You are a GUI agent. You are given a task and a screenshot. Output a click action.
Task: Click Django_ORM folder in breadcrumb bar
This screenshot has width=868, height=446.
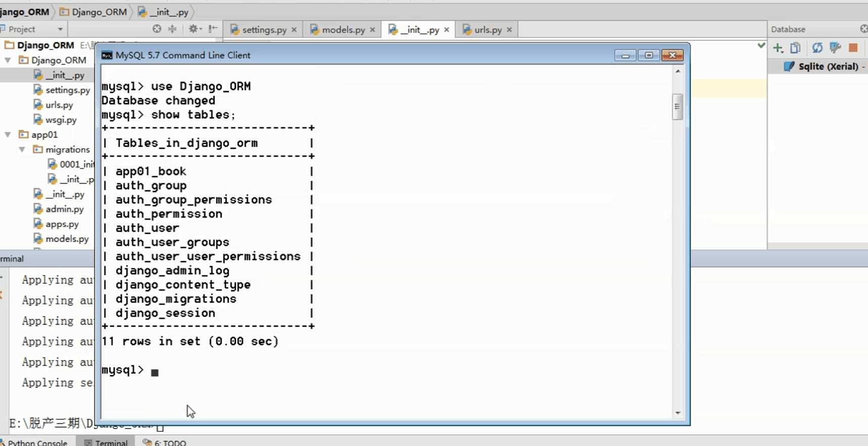(x=93, y=12)
